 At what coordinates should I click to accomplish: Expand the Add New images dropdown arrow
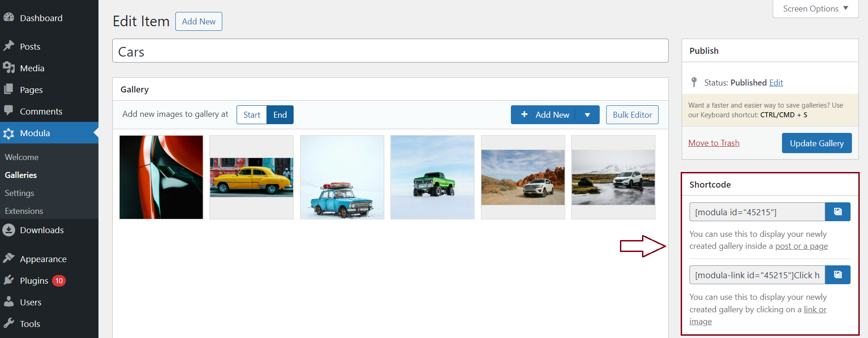pyautogui.click(x=587, y=115)
